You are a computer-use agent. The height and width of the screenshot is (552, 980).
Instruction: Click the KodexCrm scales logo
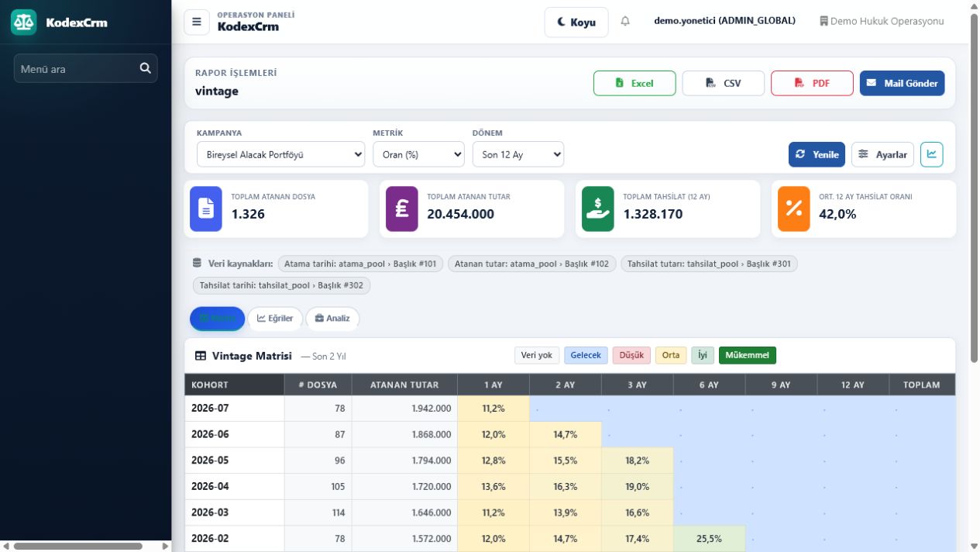pos(24,22)
